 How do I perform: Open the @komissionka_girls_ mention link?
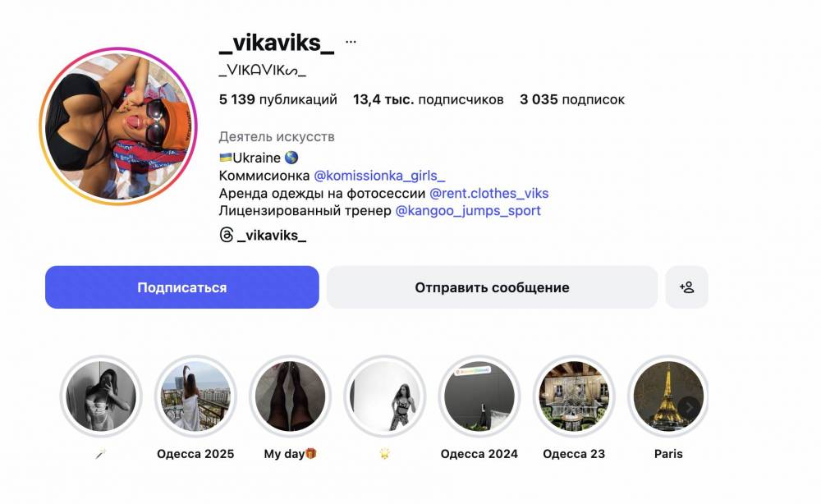coord(379,176)
